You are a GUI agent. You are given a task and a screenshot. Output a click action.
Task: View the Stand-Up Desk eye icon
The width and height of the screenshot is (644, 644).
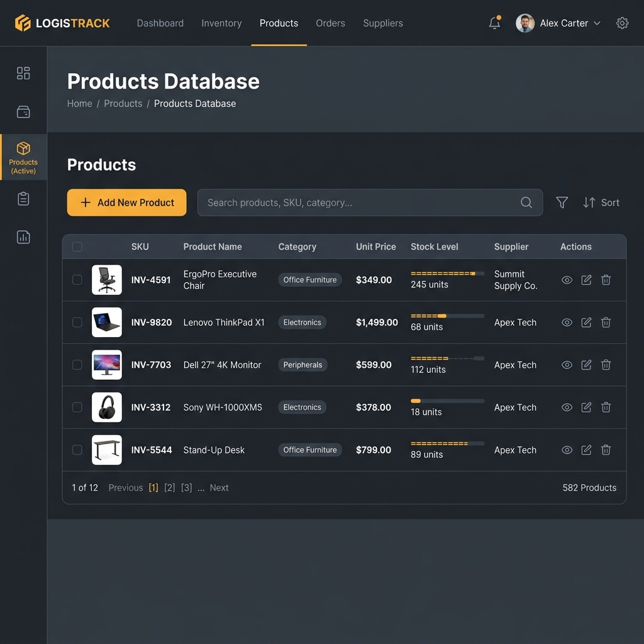[x=567, y=450]
